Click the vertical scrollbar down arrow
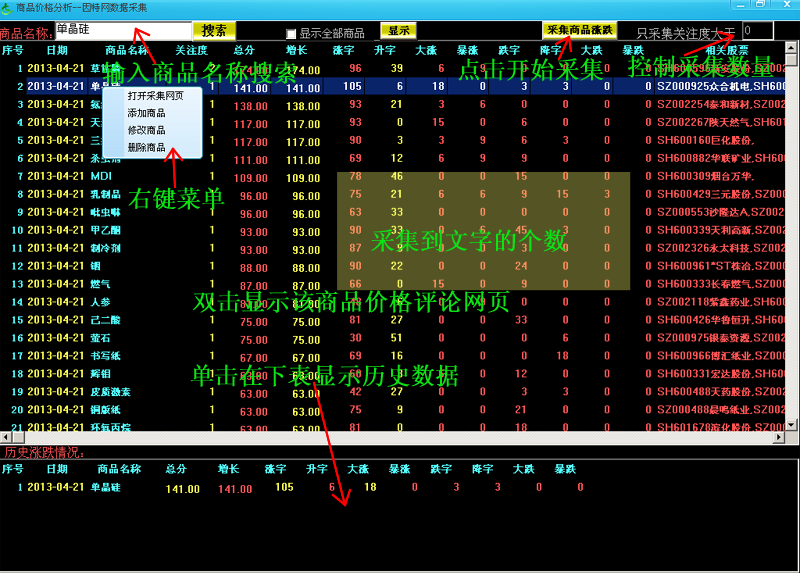The image size is (800, 573). (791, 425)
